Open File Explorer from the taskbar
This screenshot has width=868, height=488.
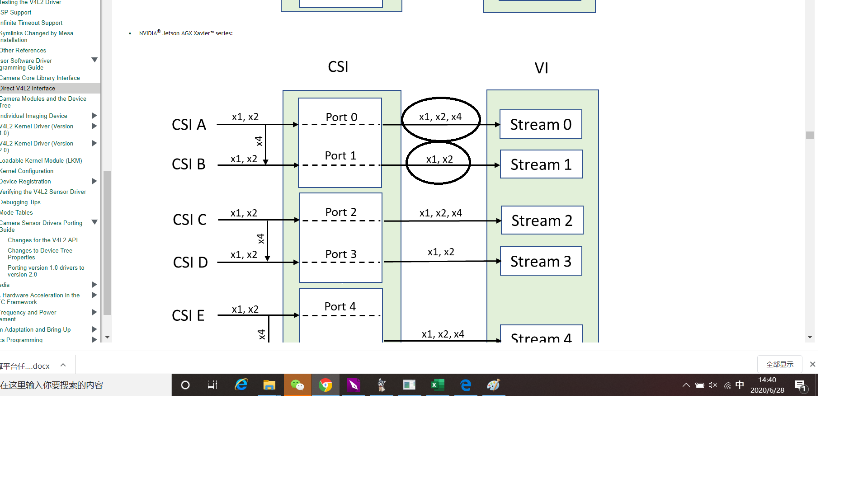click(x=269, y=385)
